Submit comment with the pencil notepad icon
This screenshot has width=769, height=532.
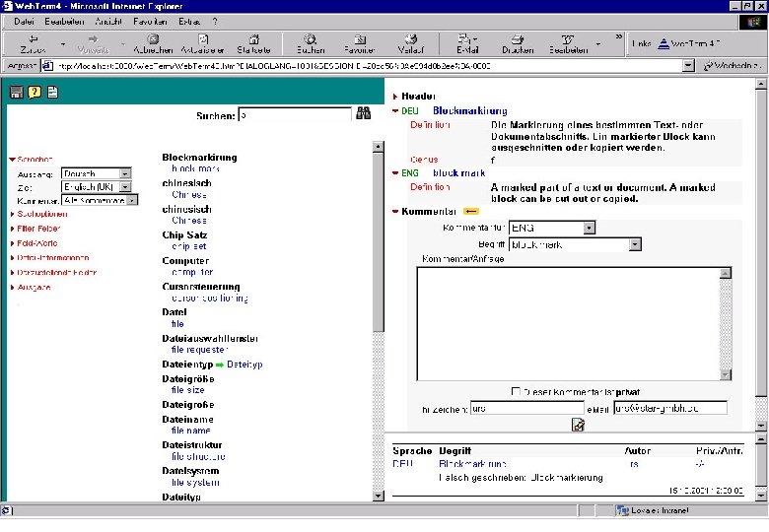[578, 425]
